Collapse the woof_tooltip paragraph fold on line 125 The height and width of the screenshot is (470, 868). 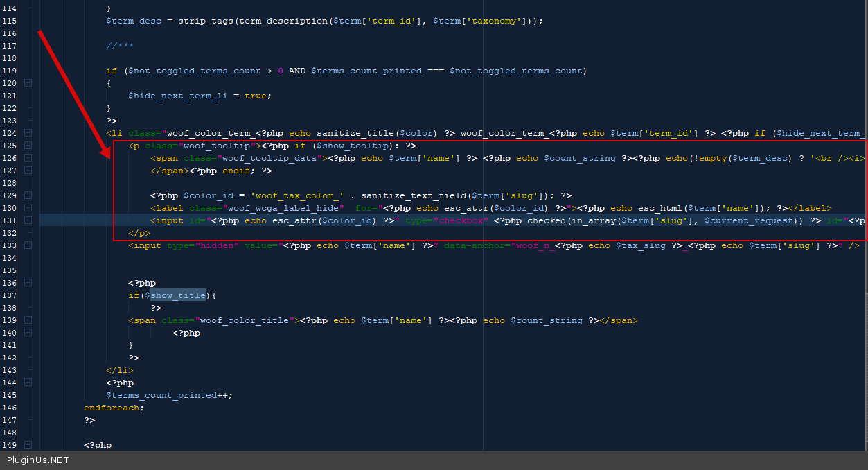point(28,146)
